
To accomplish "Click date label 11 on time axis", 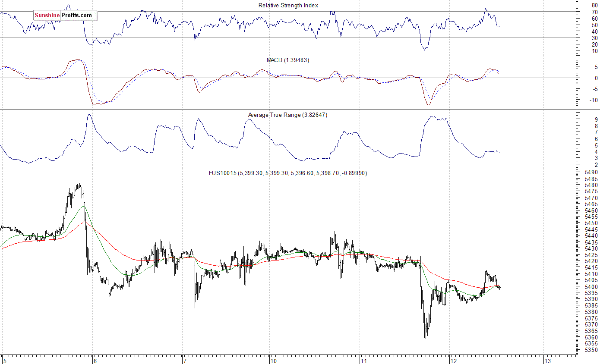I will click(x=363, y=360).
